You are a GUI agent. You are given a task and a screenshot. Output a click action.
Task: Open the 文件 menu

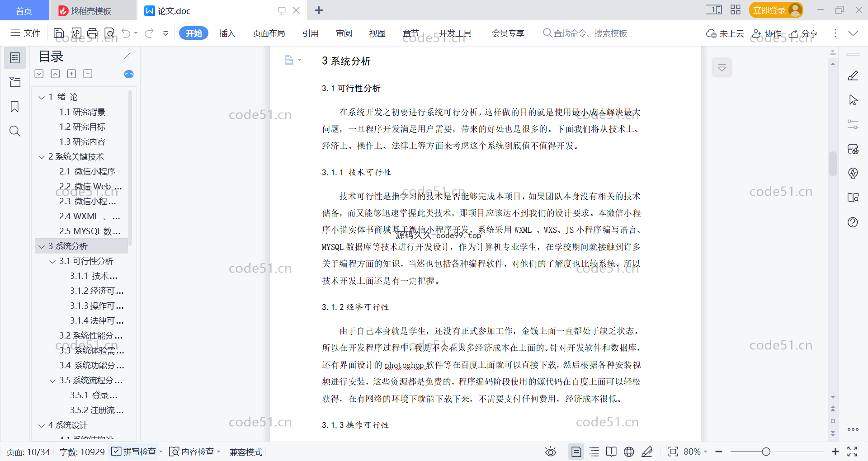pyautogui.click(x=26, y=33)
